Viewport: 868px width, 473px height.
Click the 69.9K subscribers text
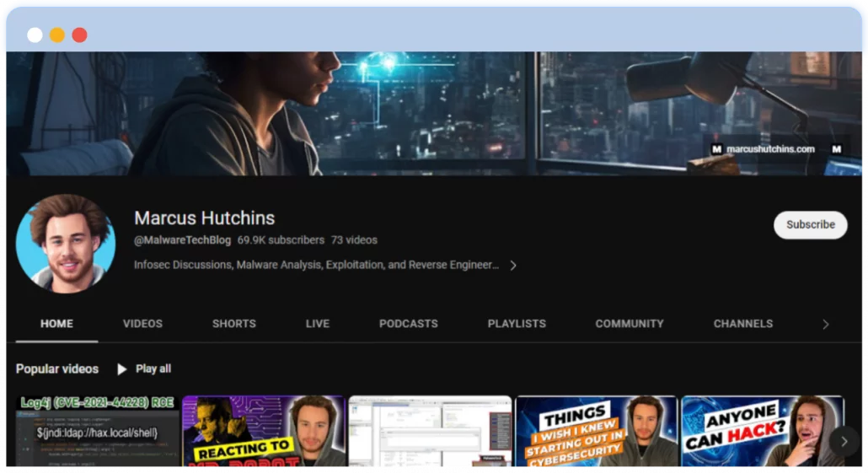click(x=281, y=240)
